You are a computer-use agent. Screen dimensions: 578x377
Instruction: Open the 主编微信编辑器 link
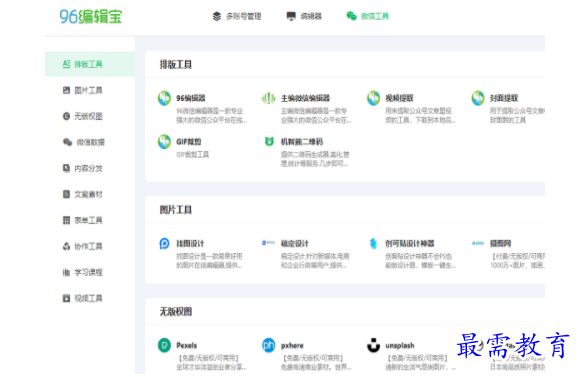pyautogui.click(x=305, y=98)
